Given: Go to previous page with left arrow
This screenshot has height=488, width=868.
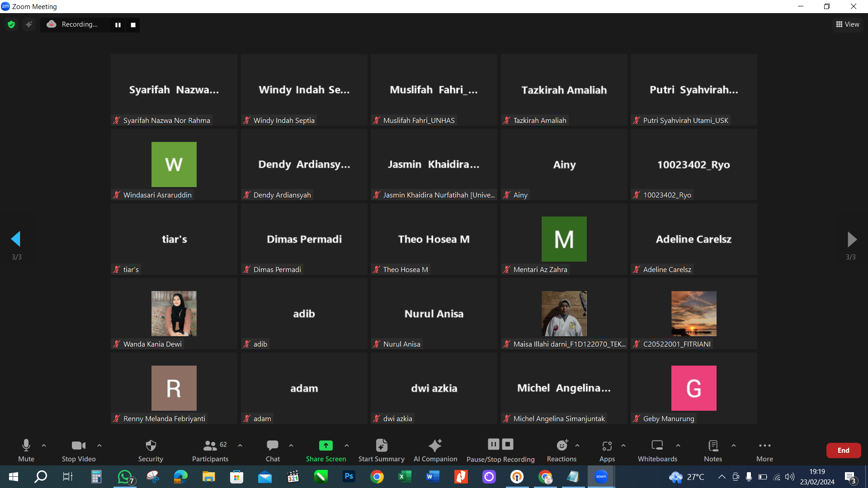Looking at the screenshot, I should pyautogui.click(x=16, y=239).
